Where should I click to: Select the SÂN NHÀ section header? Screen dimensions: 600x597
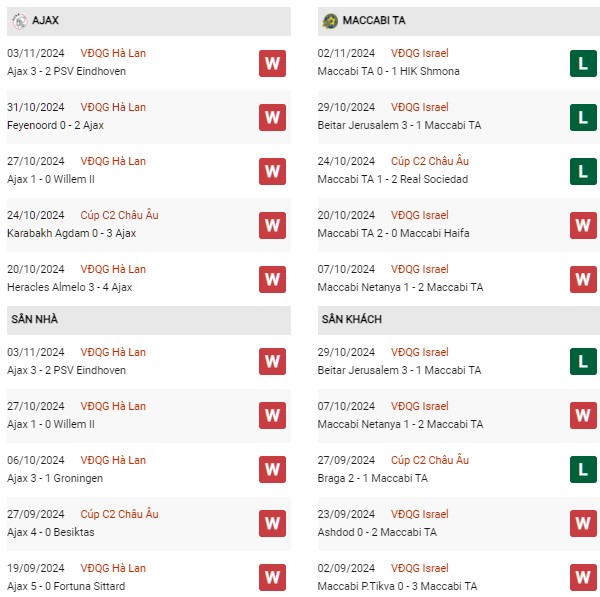pyautogui.click(x=149, y=320)
